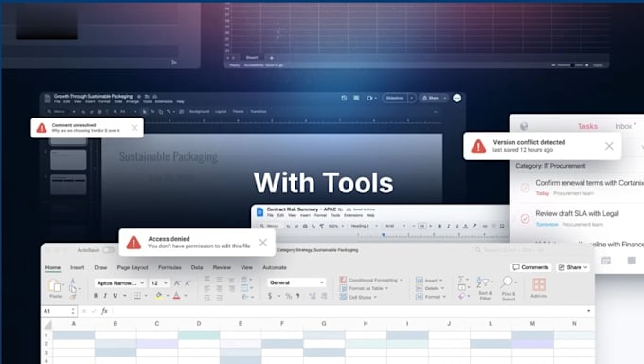The height and width of the screenshot is (364, 644).
Task: Click the Transition button in Slides toolbar
Action: (x=259, y=112)
